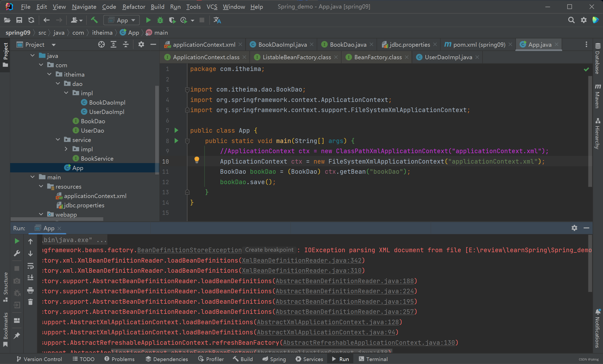
Task: Rerun App in the Run panel
Action: 17,241
